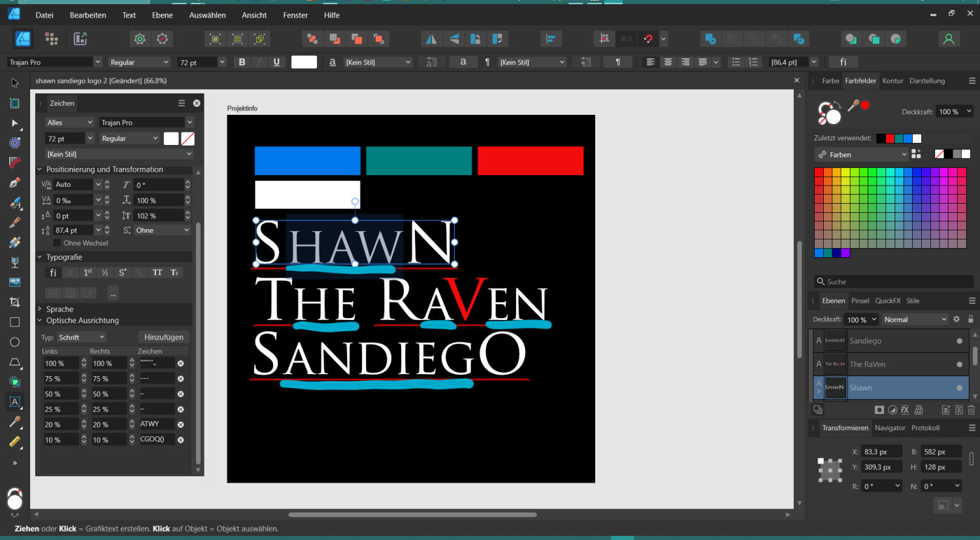
Task: Select the Vector Crop tool
Action: tap(14, 302)
